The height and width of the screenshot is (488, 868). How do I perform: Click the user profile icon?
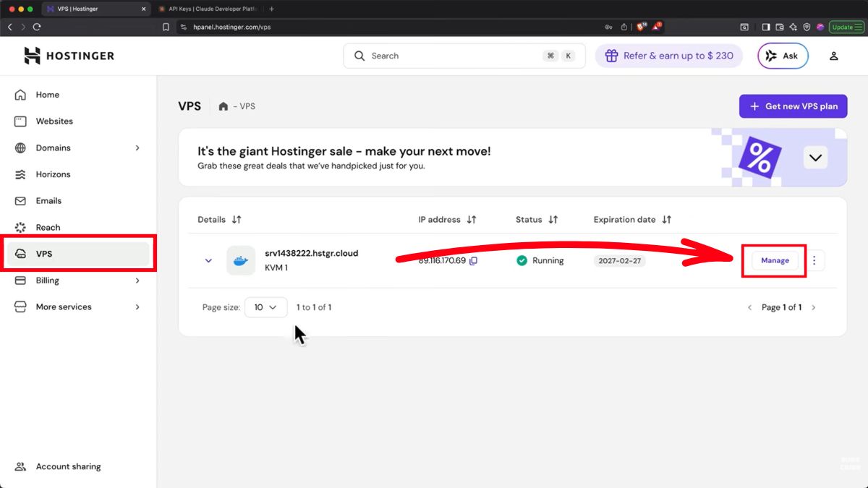[833, 56]
